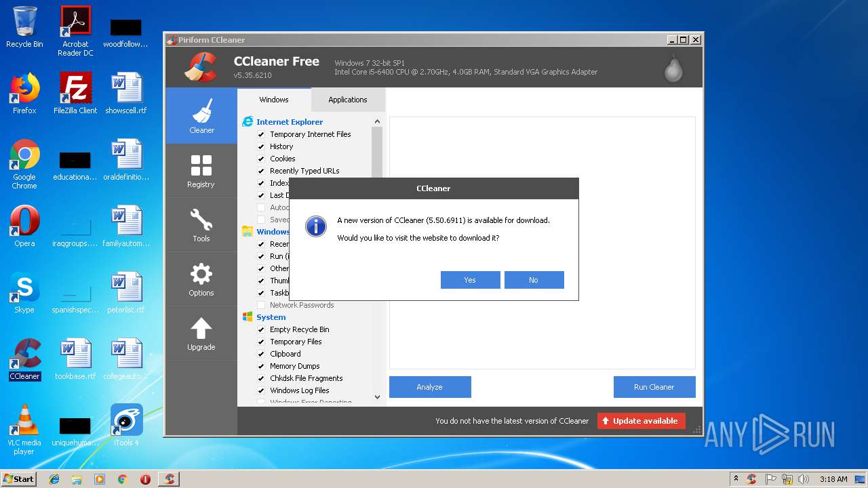This screenshot has height=488, width=868.
Task: Open the Registry section
Action: [201, 171]
